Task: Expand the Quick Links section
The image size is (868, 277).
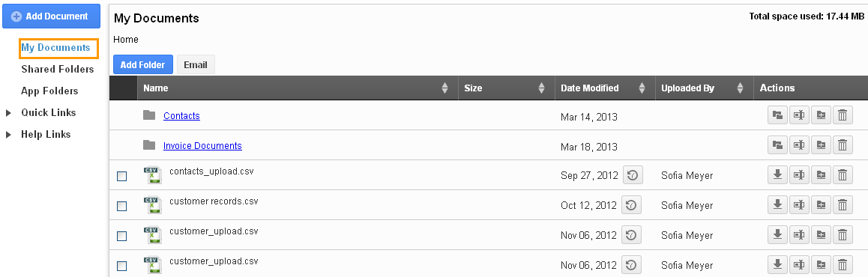Action: pos(8,113)
